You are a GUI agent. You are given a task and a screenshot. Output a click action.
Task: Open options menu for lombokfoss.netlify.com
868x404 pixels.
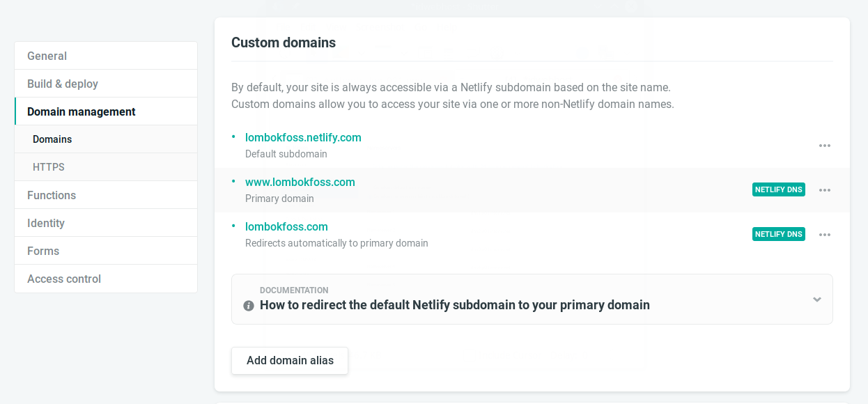(825, 146)
